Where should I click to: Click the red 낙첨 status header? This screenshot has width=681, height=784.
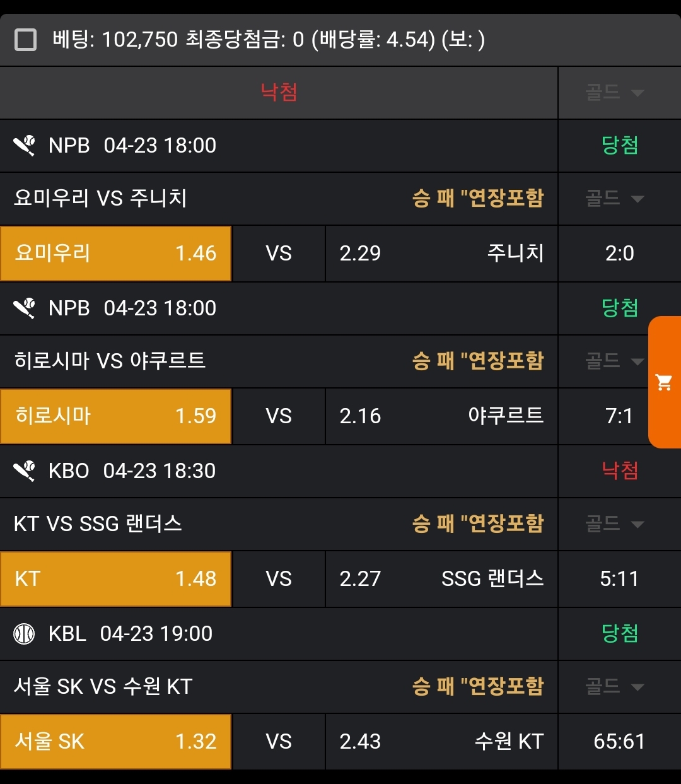279,93
